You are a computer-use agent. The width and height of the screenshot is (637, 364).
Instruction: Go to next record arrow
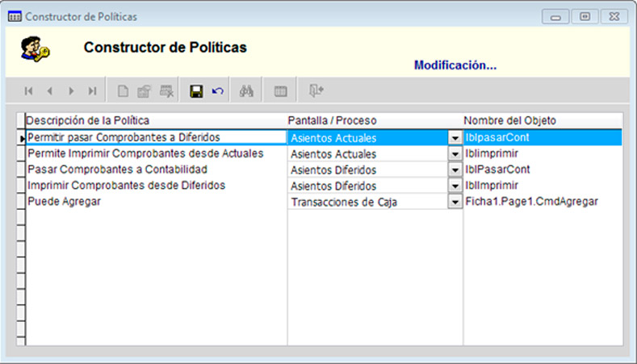(71, 91)
